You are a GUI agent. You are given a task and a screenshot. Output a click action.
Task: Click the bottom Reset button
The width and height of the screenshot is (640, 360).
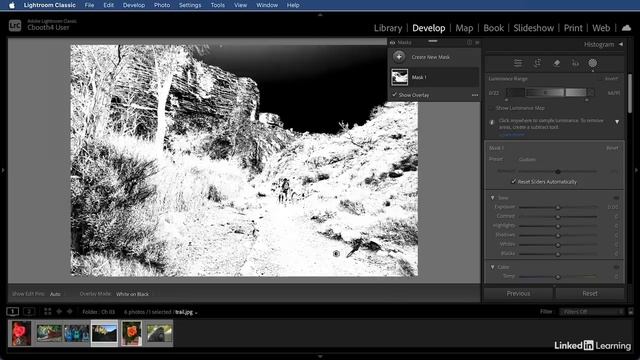(x=590, y=293)
